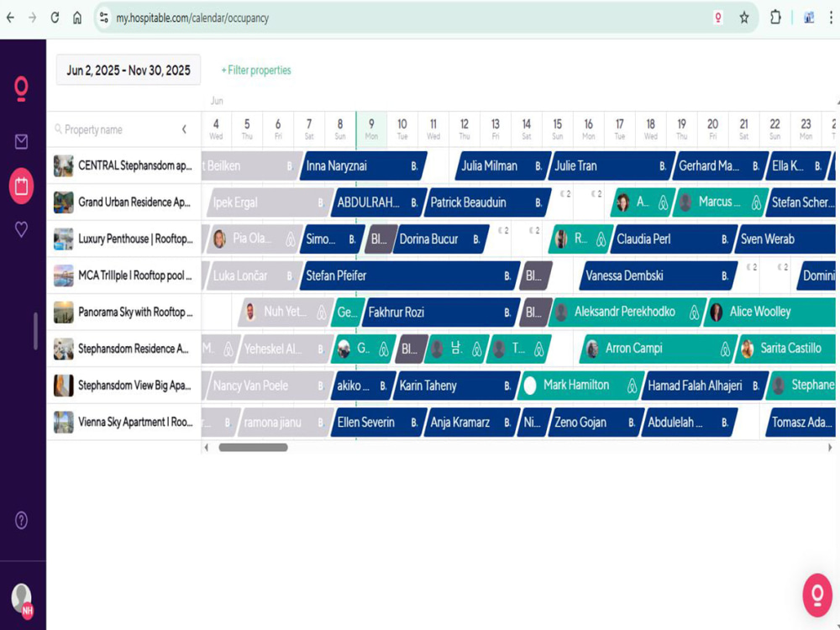840x630 pixels.
Task: Open the inbox mail icon in sidebar
Action: 21,141
